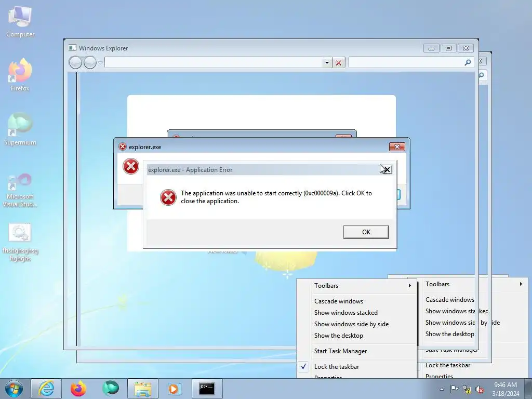Switch to the Command Prompt taskbar window
The image size is (532, 399).
[x=207, y=389]
